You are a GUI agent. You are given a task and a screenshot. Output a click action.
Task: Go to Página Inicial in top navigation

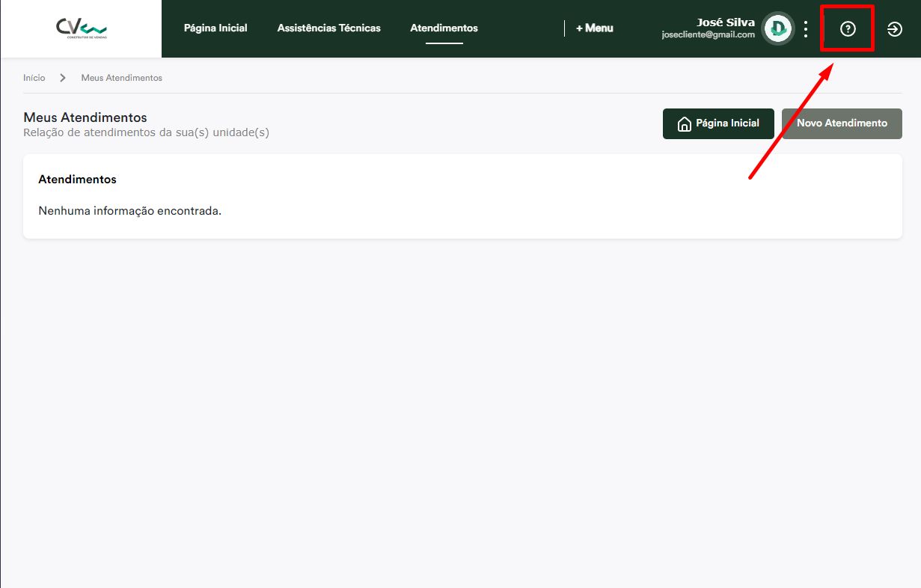tap(215, 28)
